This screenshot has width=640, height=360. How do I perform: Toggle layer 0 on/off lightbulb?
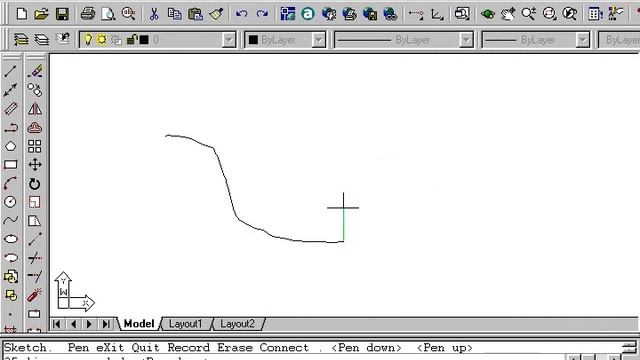(88, 40)
